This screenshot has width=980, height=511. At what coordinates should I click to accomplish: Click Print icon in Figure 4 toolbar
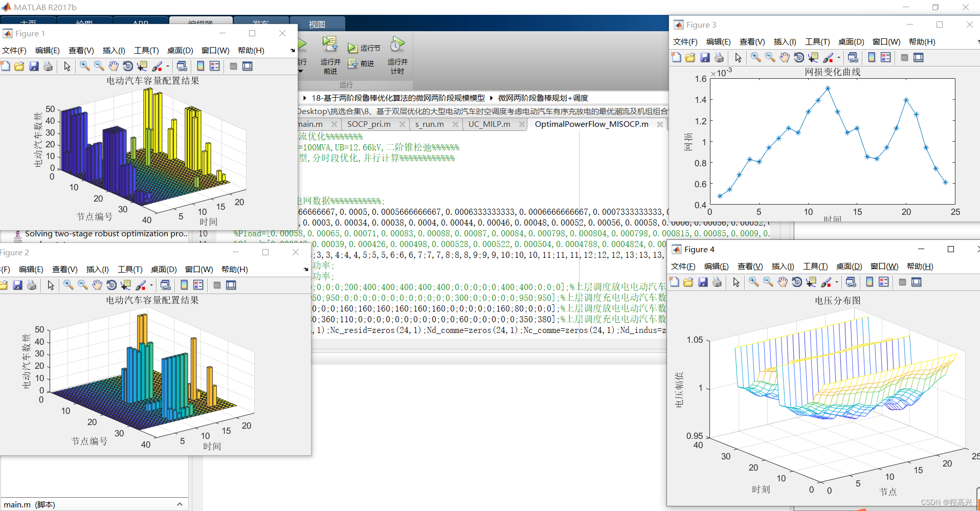717,282
